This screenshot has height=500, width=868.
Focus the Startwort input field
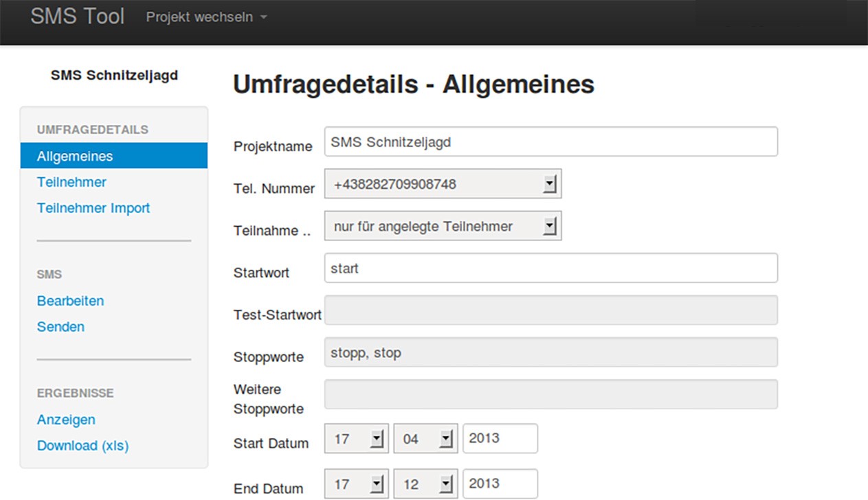pyautogui.click(x=550, y=268)
